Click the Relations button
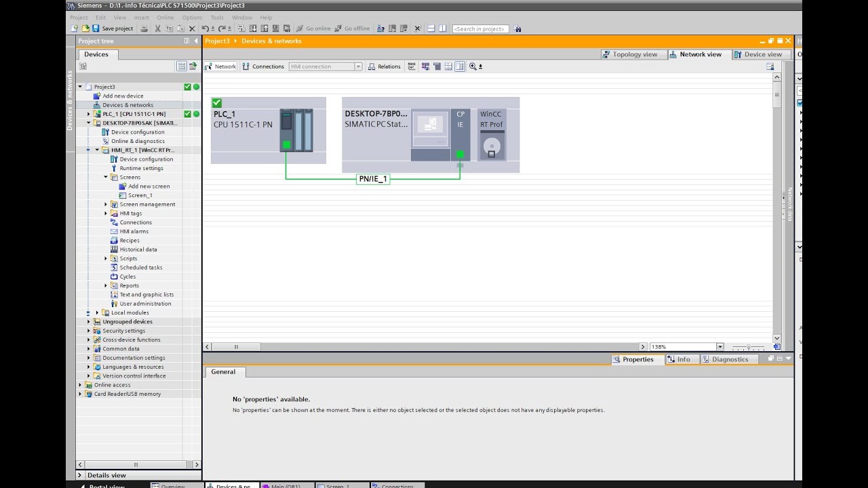Screen dimensions: 868x488 point(384,66)
